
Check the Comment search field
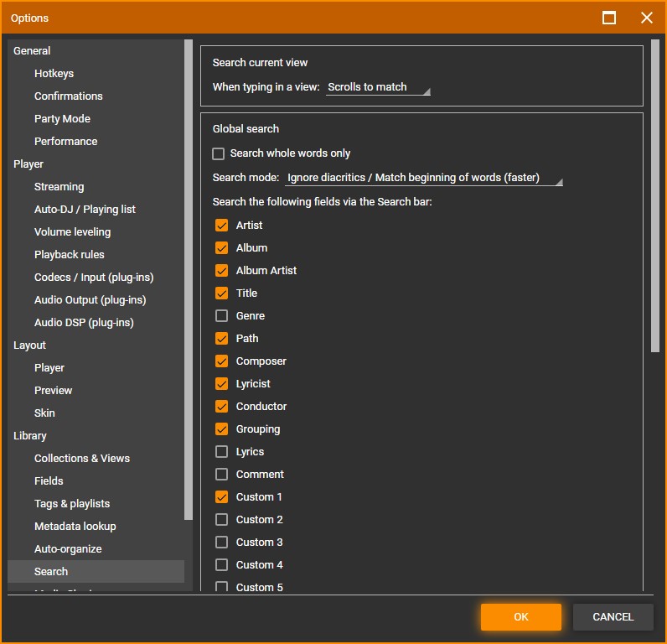[x=221, y=474]
